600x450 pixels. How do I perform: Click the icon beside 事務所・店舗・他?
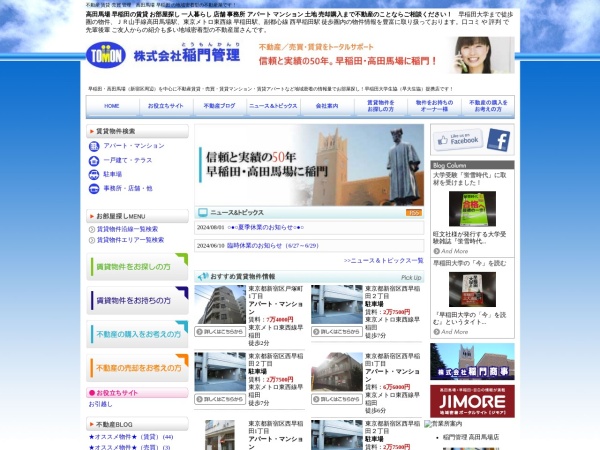click(x=94, y=189)
